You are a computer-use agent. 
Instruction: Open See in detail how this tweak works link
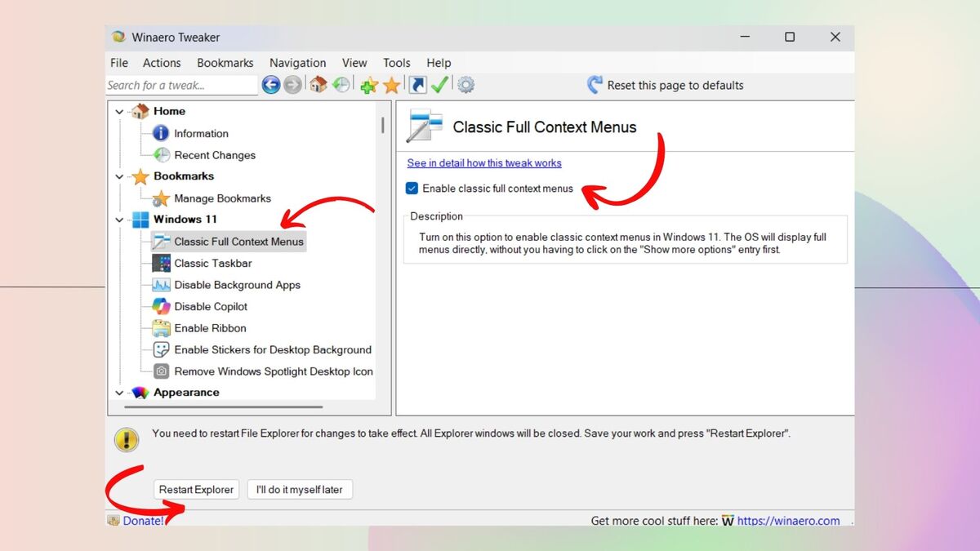[484, 163]
